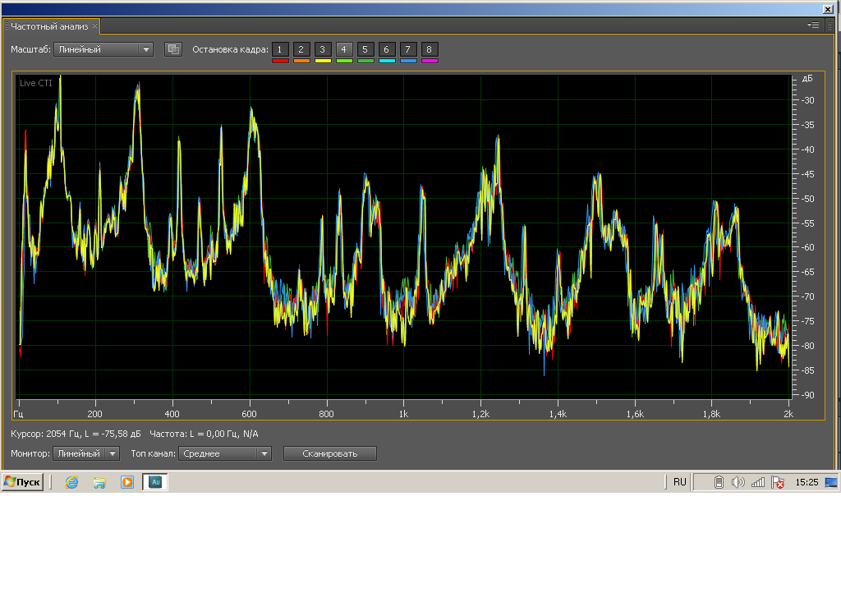Image resolution: width=841 pixels, height=616 pixels.
Task: Click the RU language indicator
Action: tap(679, 482)
